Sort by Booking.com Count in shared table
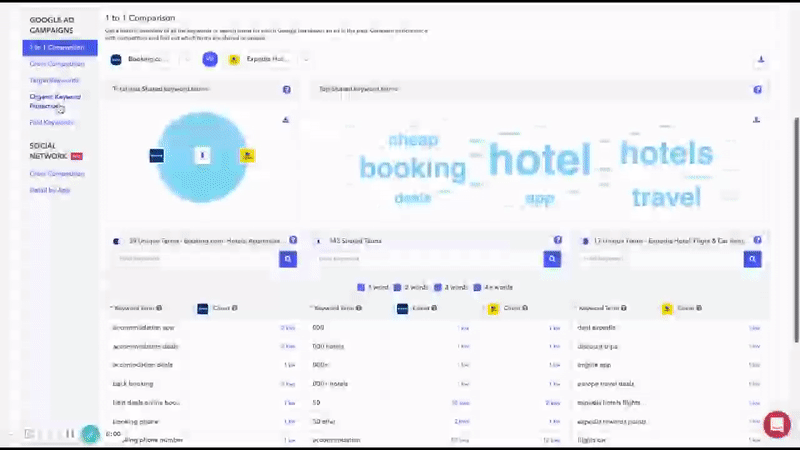 [x=421, y=308]
